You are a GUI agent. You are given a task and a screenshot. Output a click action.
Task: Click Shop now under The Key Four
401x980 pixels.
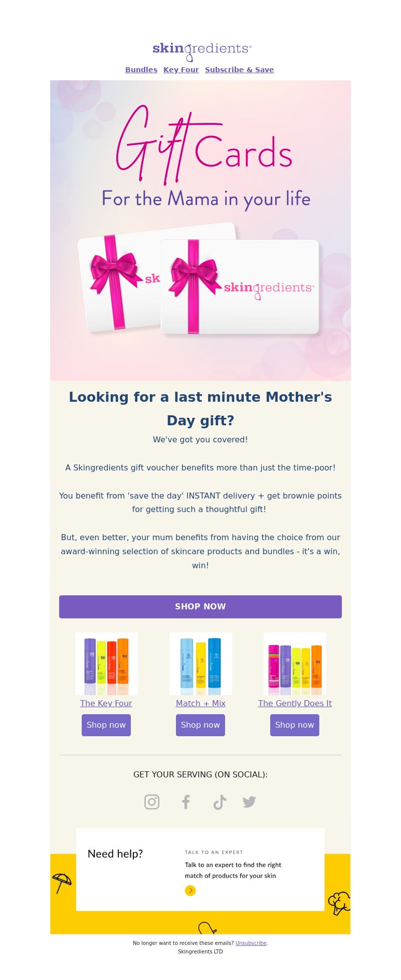pos(106,725)
